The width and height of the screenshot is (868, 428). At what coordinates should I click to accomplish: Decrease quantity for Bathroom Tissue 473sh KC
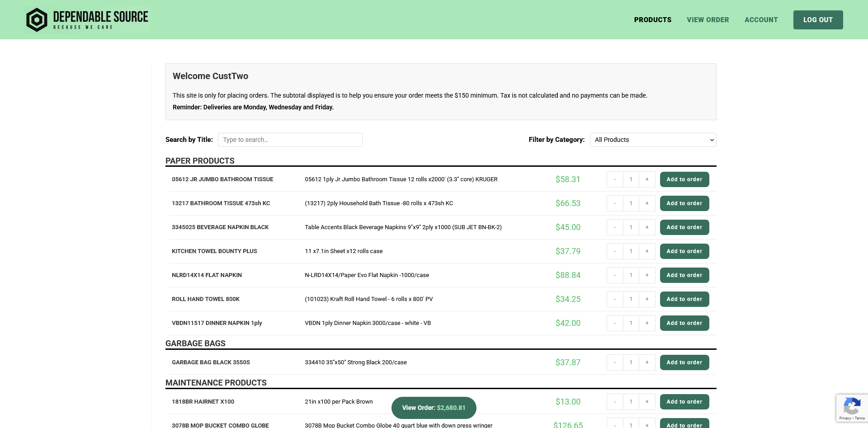tap(615, 203)
